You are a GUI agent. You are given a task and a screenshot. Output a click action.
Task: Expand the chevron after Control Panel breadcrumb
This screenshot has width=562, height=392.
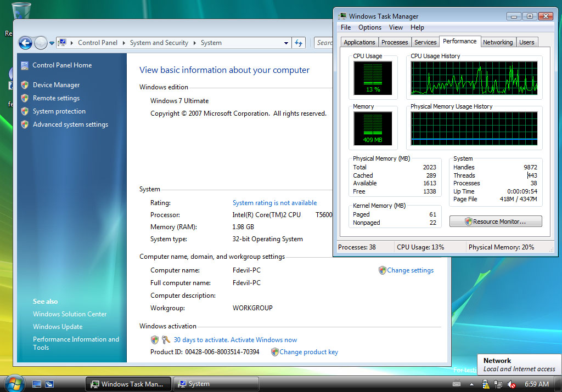click(123, 43)
